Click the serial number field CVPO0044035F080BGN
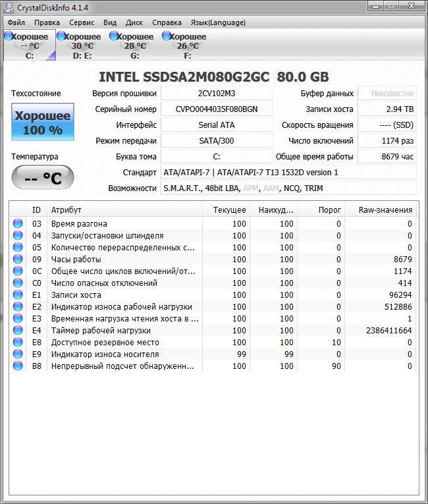This screenshot has height=504, width=428. click(216, 109)
